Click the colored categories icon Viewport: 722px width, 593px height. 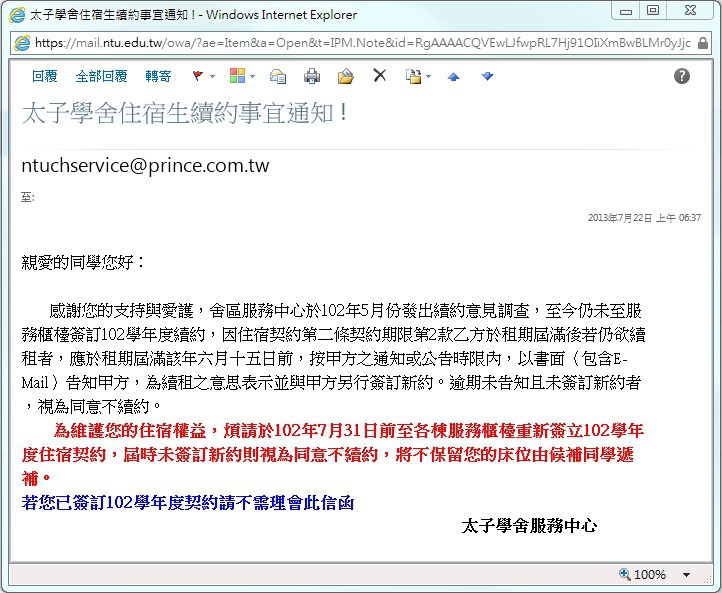pos(238,76)
